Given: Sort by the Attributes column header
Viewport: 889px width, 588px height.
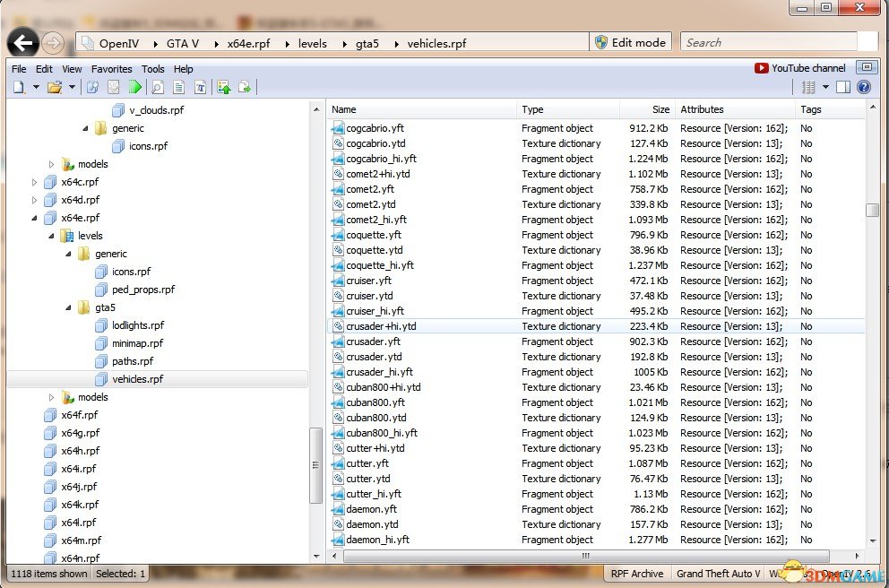Looking at the screenshot, I should (736, 109).
